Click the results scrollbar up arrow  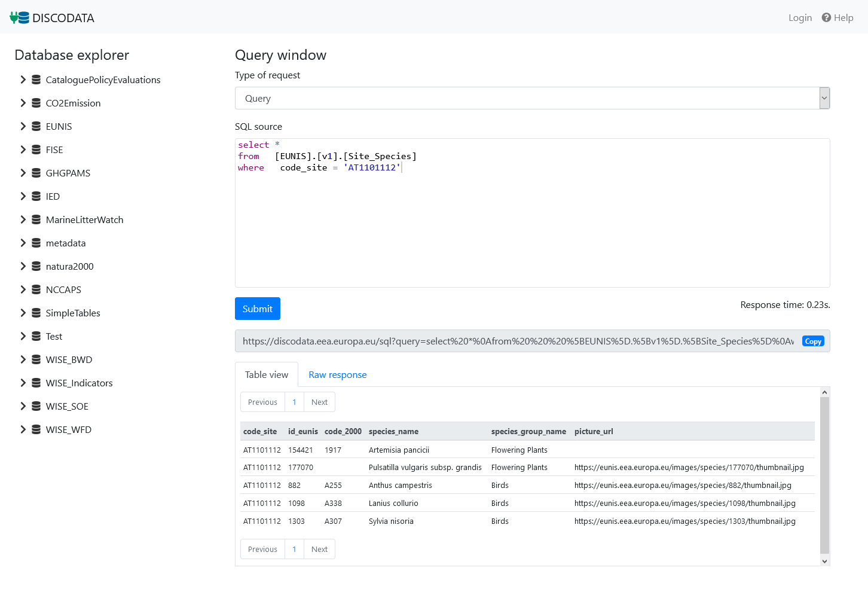coord(825,392)
